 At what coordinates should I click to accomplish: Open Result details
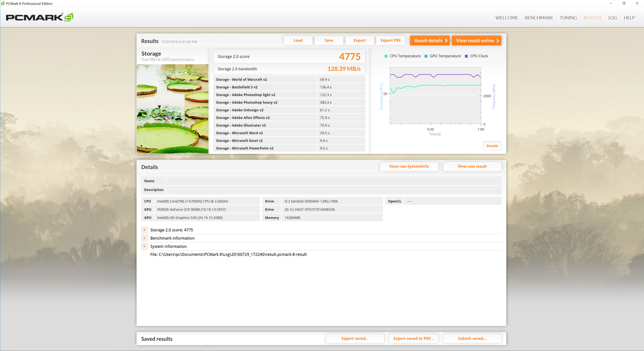pyautogui.click(x=430, y=40)
